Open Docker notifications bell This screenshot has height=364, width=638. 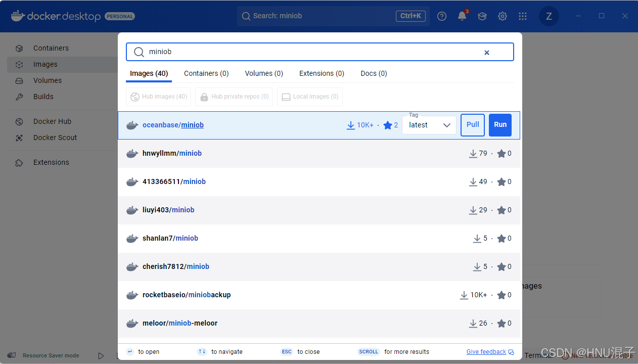point(462,16)
